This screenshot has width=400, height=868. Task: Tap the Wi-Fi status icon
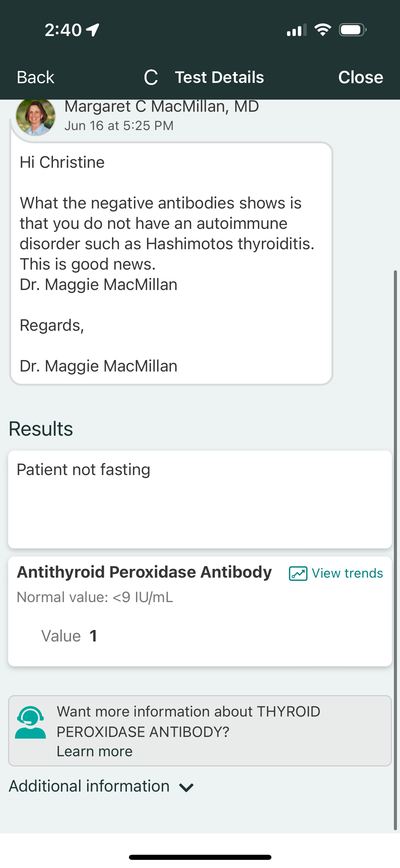click(323, 30)
